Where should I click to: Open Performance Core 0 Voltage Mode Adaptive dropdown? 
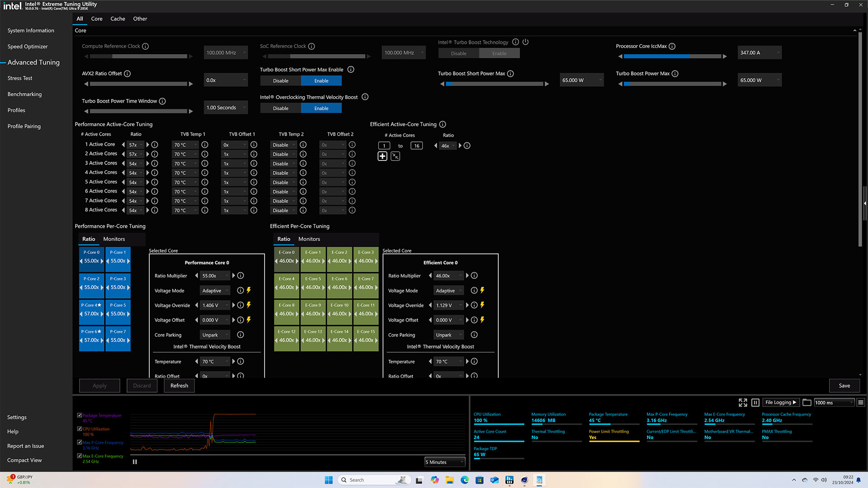pyautogui.click(x=215, y=291)
